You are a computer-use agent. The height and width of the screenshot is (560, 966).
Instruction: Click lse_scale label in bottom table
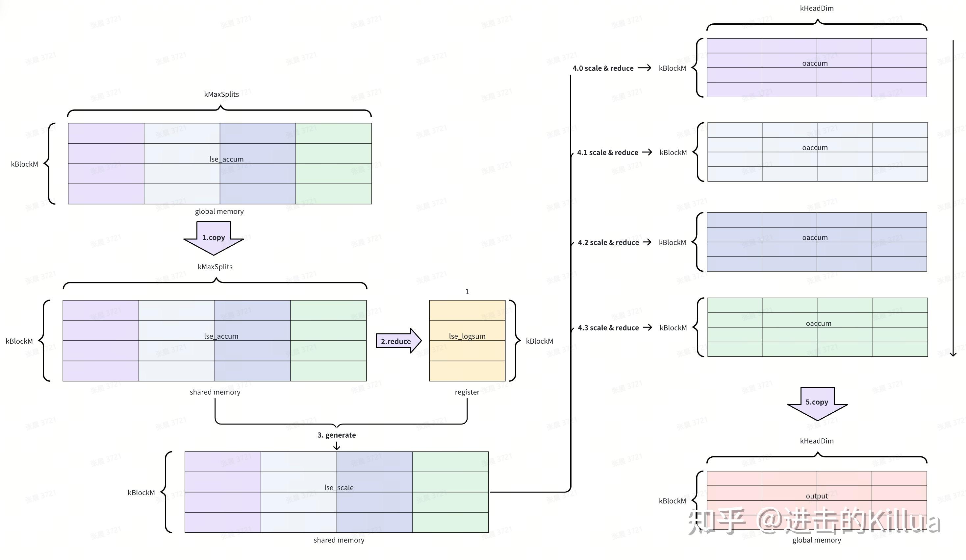point(339,488)
